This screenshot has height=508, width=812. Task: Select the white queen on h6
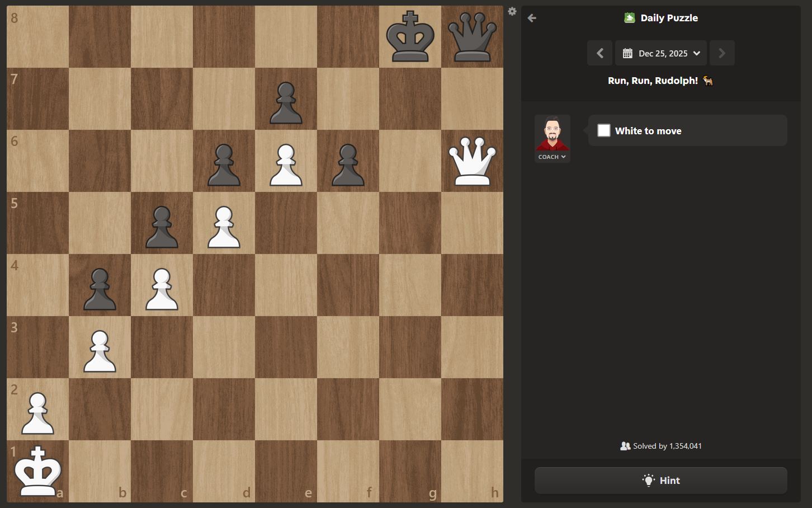click(473, 162)
